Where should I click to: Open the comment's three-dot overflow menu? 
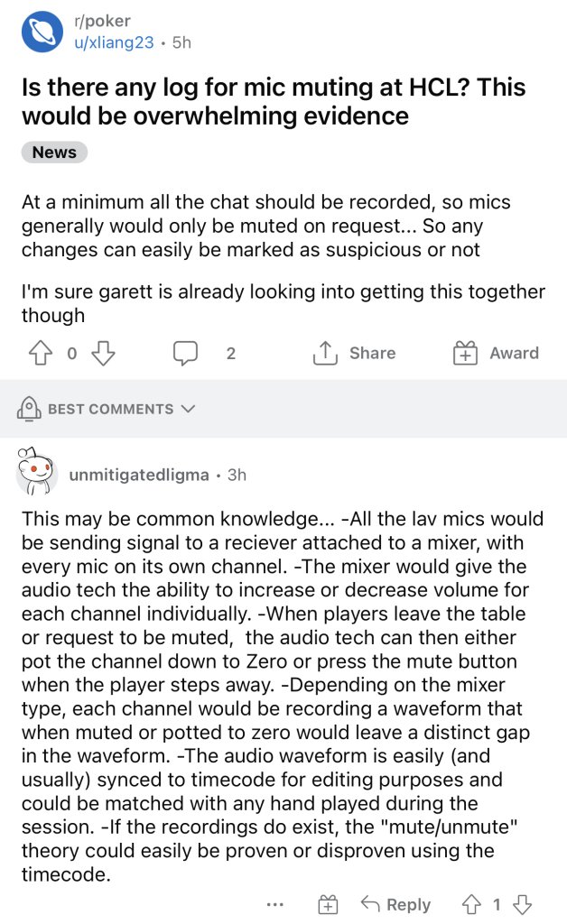[x=275, y=904]
